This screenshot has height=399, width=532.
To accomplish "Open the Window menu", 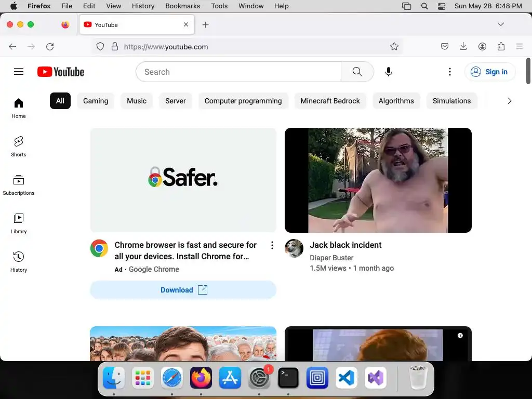I will click(x=251, y=6).
